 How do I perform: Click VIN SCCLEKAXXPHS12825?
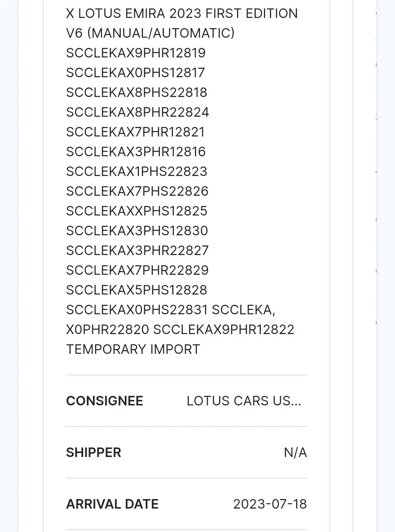click(x=136, y=211)
